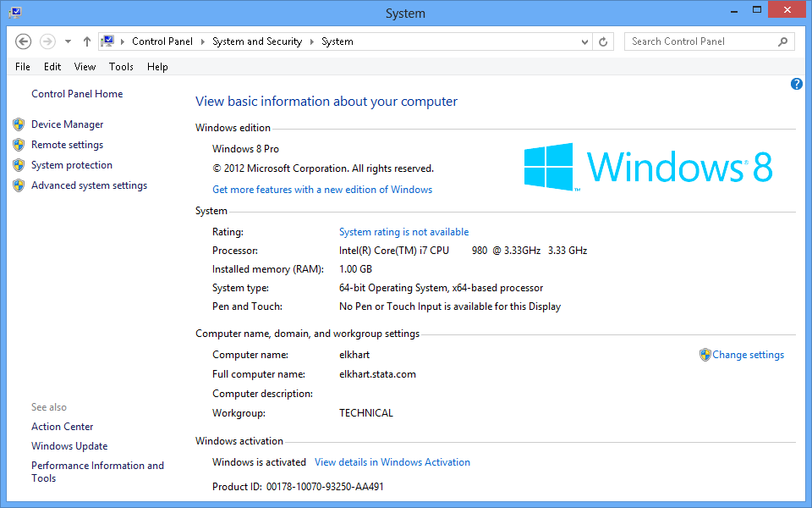This screenshot has width=812, height=508.
Task: Click shield icon beside System protection
Action: (19, 165)
